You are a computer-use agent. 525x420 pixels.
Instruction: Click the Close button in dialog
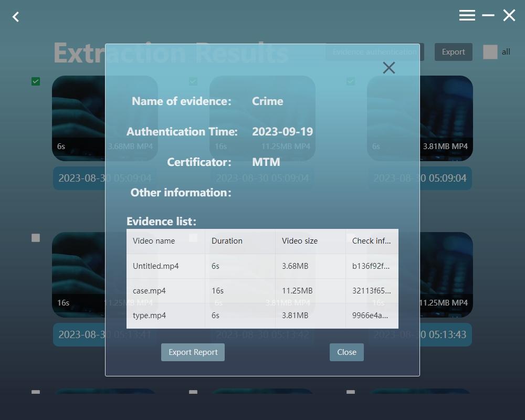[x=346, y=352]
